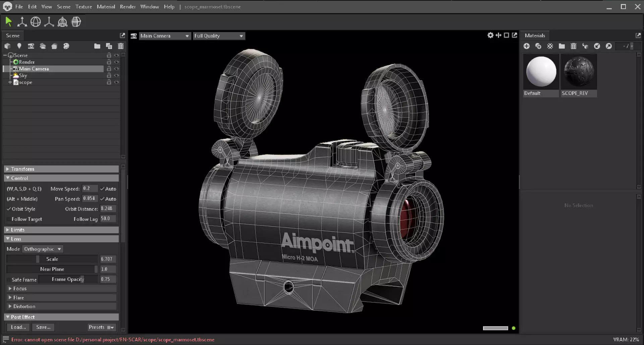Enable the Safe Frame checkbox

pyautogui.click(x=9, y=280)
